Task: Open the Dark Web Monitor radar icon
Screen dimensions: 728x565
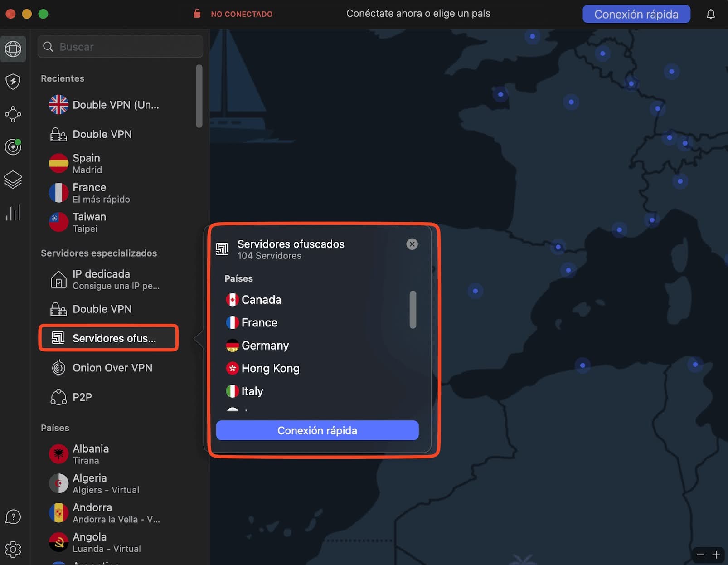Action: tap(13, 147)
